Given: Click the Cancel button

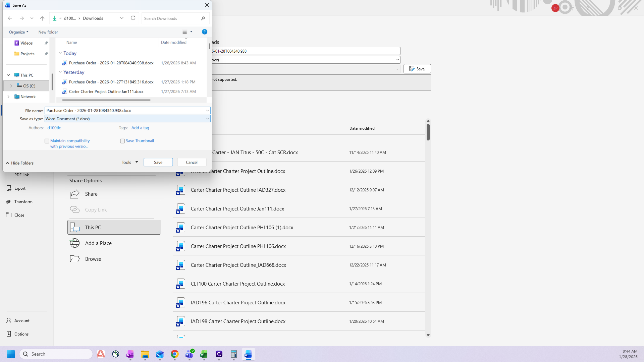Looking at the screenshot, I should pyautogui.click(x=192, y=162).
